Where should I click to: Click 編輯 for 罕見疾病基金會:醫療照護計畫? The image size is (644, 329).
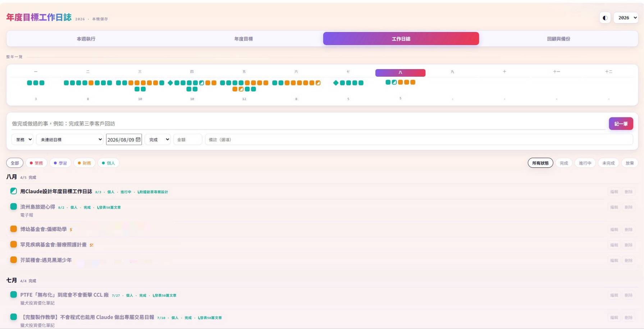click(x=614, y=245)
